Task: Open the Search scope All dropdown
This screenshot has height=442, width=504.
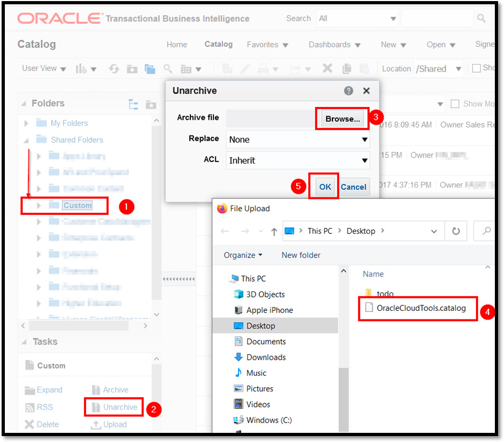Action: coord(358,18)
